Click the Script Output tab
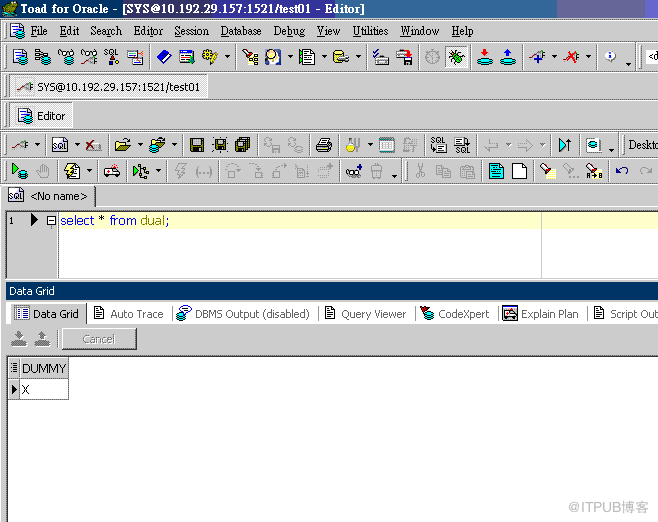The height and width of the screenshot is (522, 658). pos(626,314)
